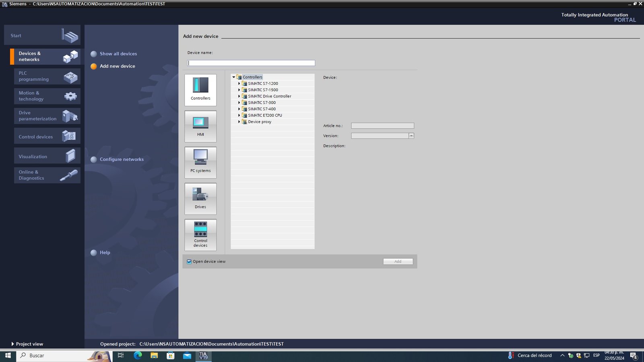This screenshot has height=362, width=644.
Task: Select SIMATIC S7-300 folder icon
Action: point(244,103)
